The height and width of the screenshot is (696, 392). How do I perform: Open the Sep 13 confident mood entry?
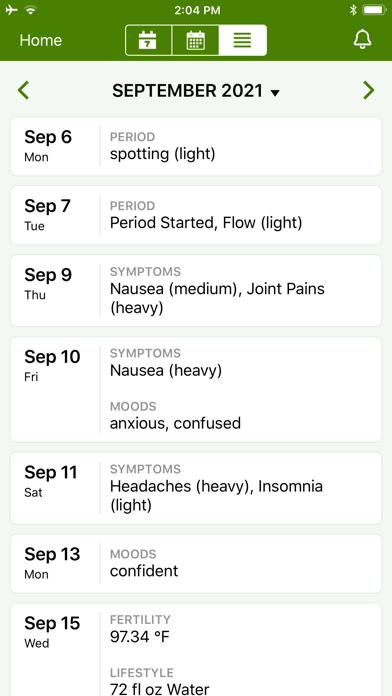tap(196, 564)
